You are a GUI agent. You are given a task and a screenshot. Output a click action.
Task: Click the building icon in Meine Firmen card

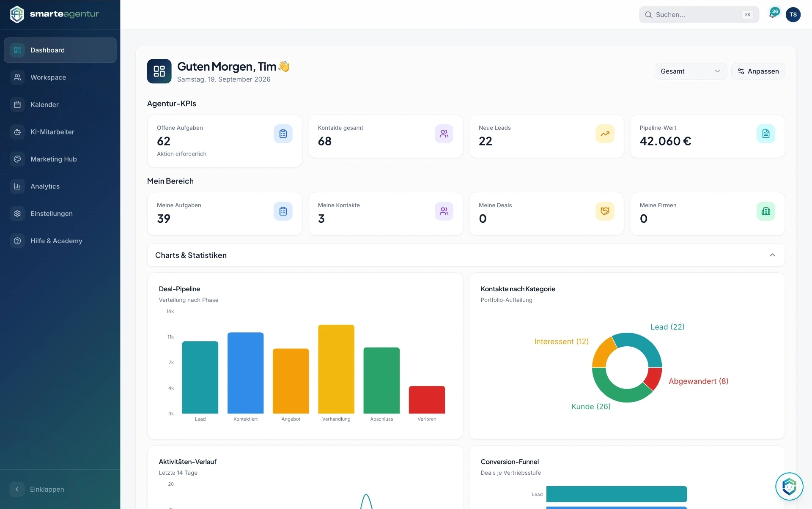(766, 211)
